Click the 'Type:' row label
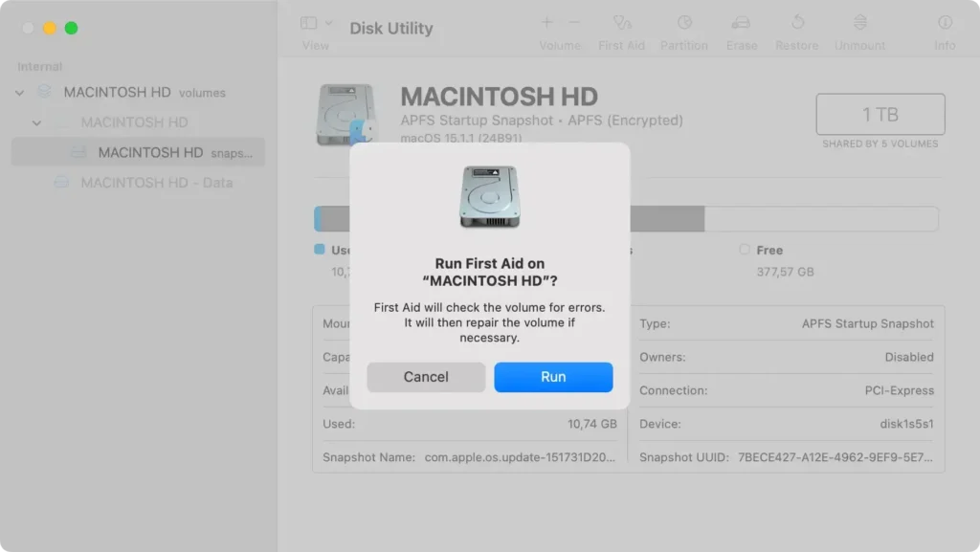The image size is (980, 552). [x=655, y=323]
